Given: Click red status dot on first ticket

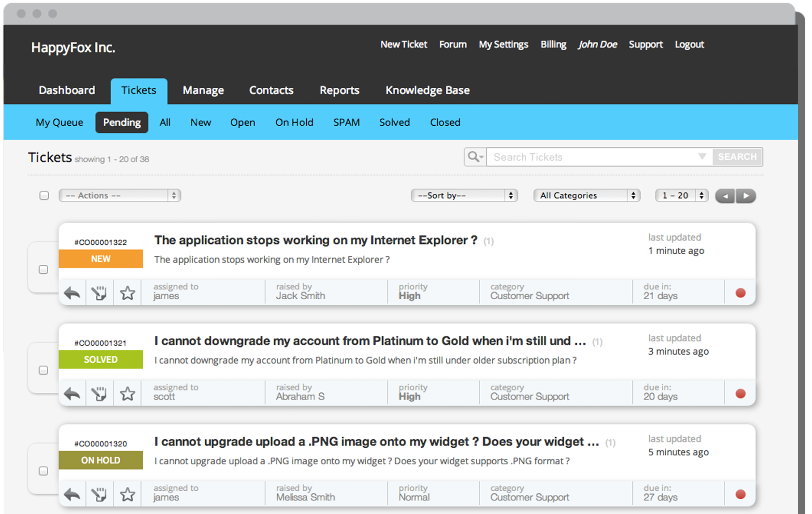Looking at the screenshot, I should coord(740,293).
